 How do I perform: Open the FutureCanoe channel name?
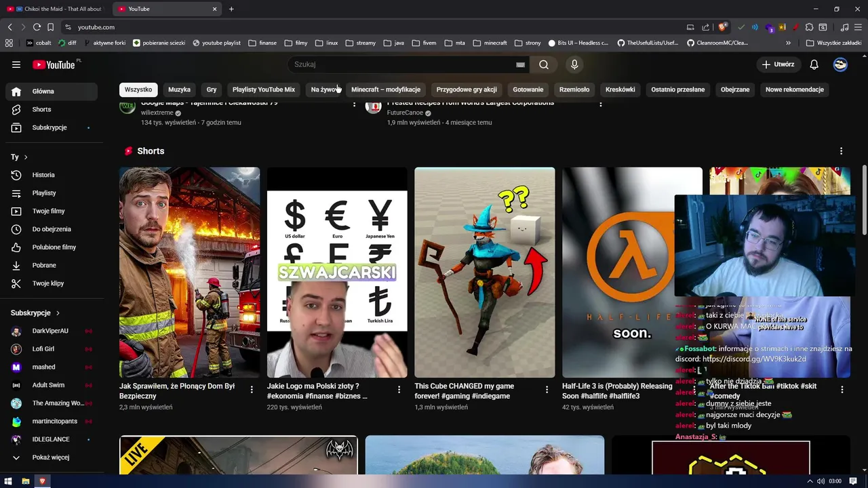(405, 113)
